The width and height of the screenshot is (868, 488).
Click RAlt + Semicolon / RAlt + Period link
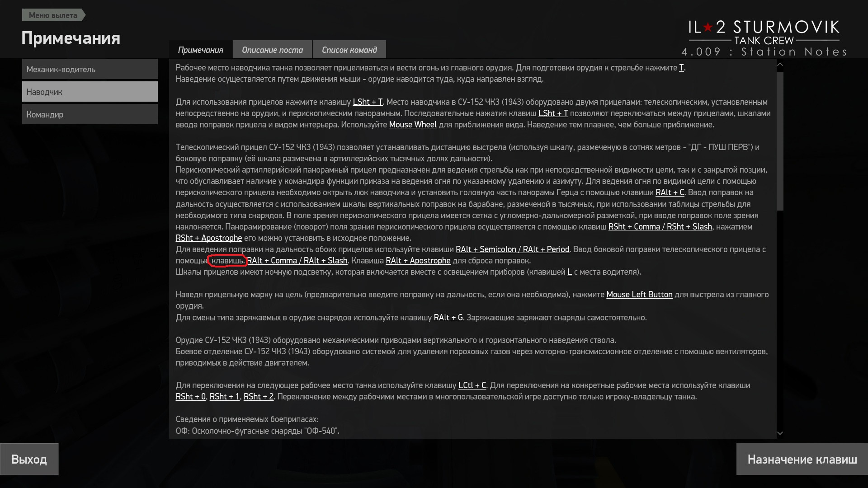tap(512, 249)
